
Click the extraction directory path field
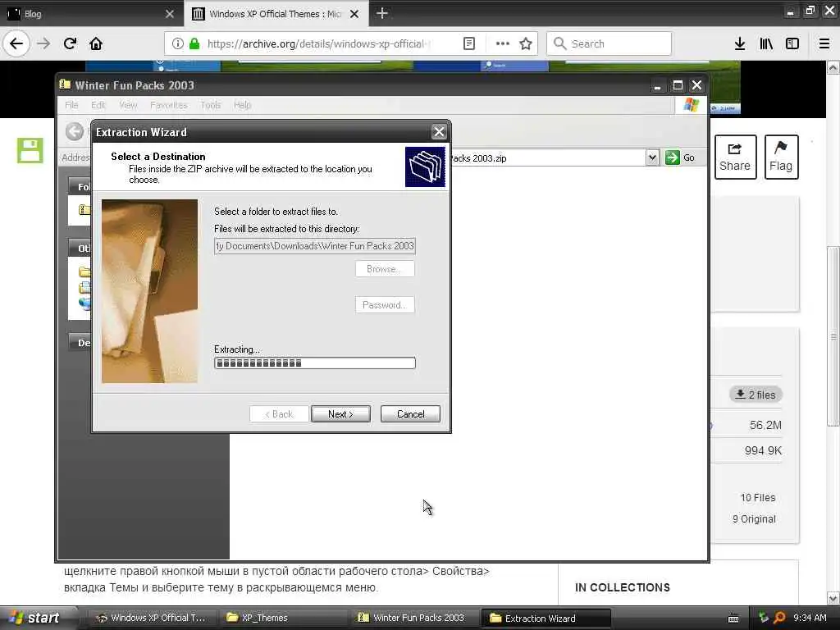point(315,246)
